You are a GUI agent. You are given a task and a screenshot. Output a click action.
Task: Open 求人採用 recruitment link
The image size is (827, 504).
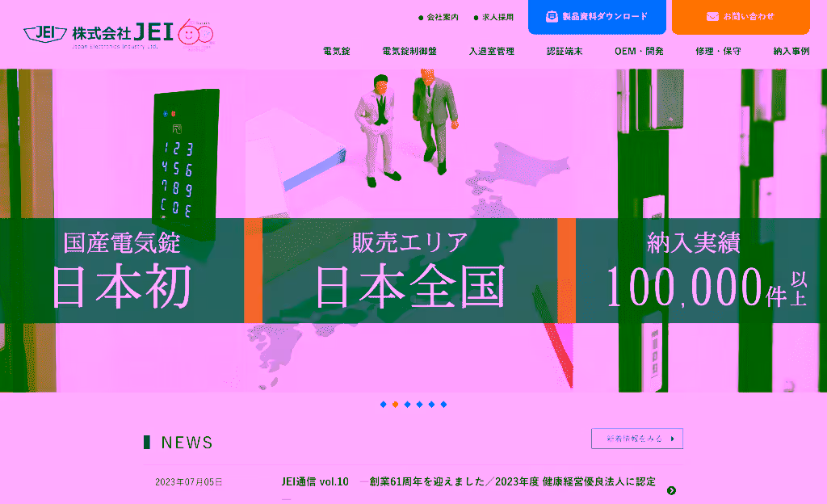click(x=493, y=18)
